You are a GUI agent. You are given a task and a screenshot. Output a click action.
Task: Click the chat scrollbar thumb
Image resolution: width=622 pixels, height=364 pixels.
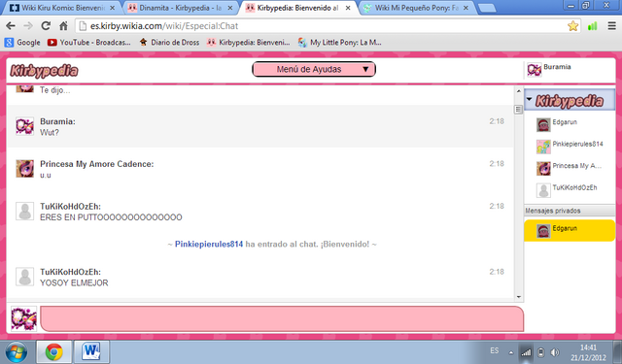pos(518,110)
